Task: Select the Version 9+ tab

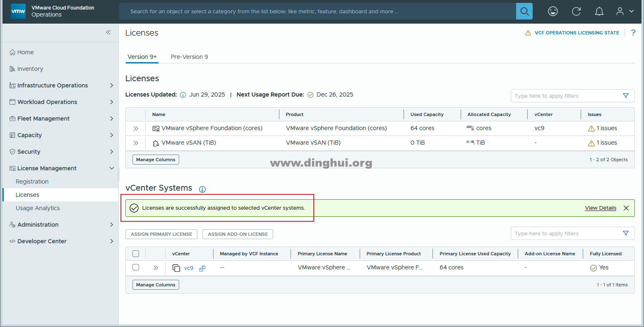Action: pos(142,57)
